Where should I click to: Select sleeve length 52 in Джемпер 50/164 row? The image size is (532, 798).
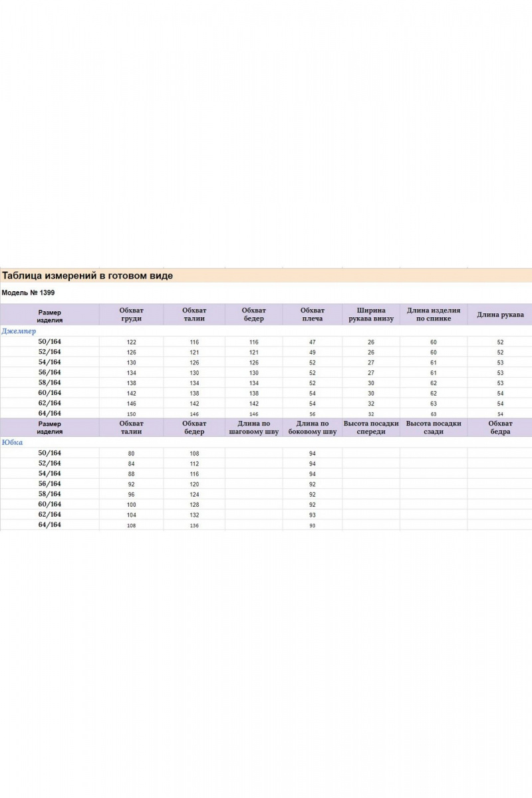[500, 342]
